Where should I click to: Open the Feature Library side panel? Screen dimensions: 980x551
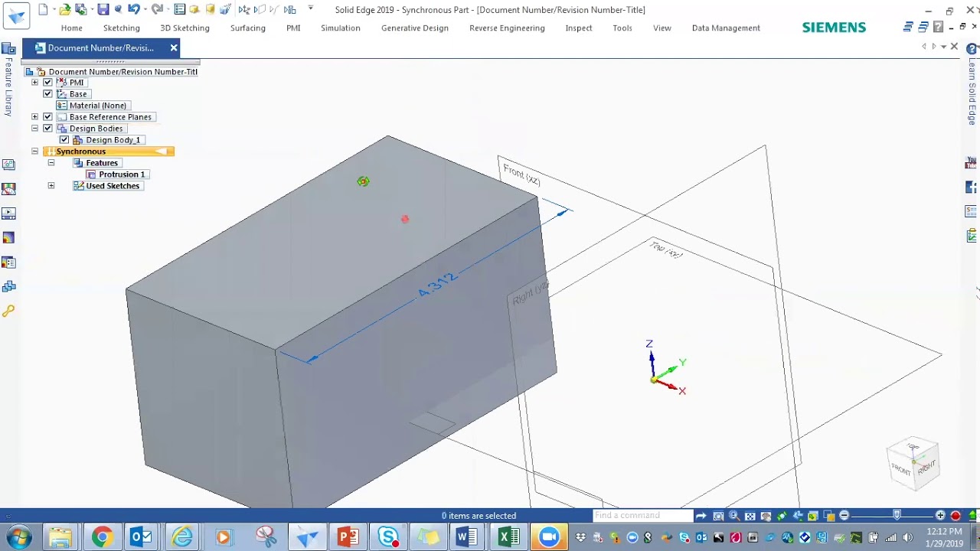click(x=8, y=80)
